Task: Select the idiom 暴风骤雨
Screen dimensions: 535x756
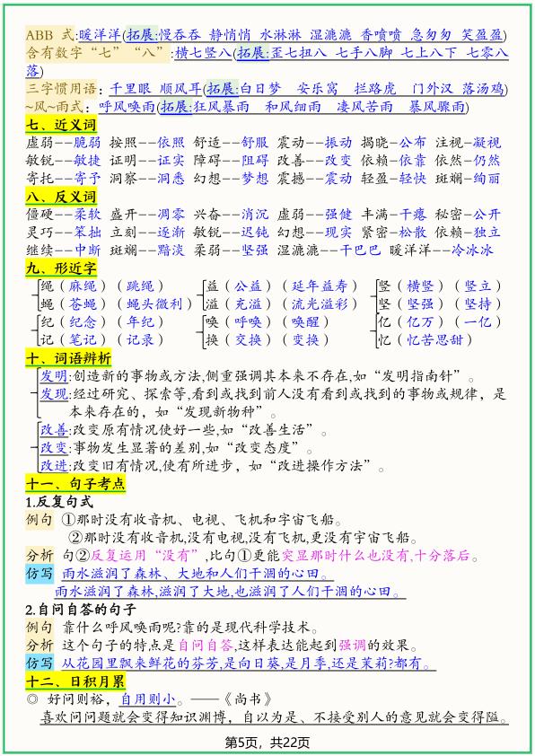Action: pyautogui.click(x=436, y=107)
